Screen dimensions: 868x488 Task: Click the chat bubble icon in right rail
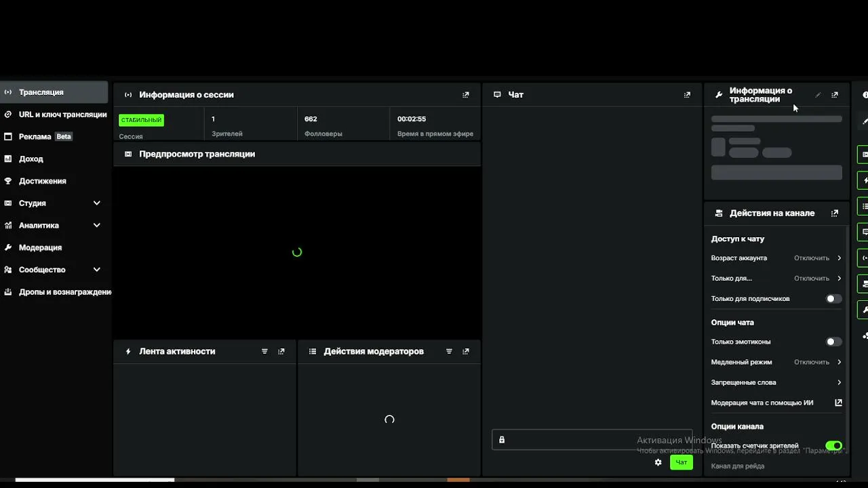(864, 232)
